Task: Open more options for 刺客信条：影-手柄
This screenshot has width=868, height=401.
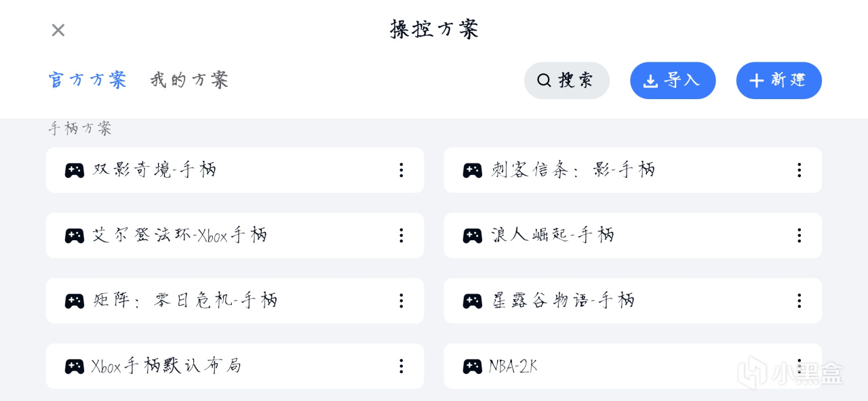Action: (x=799, y=170)
